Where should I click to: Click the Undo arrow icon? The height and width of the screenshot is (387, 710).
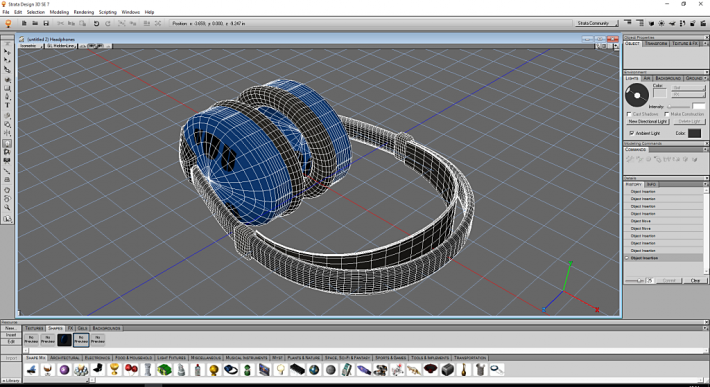pos(96,23)
